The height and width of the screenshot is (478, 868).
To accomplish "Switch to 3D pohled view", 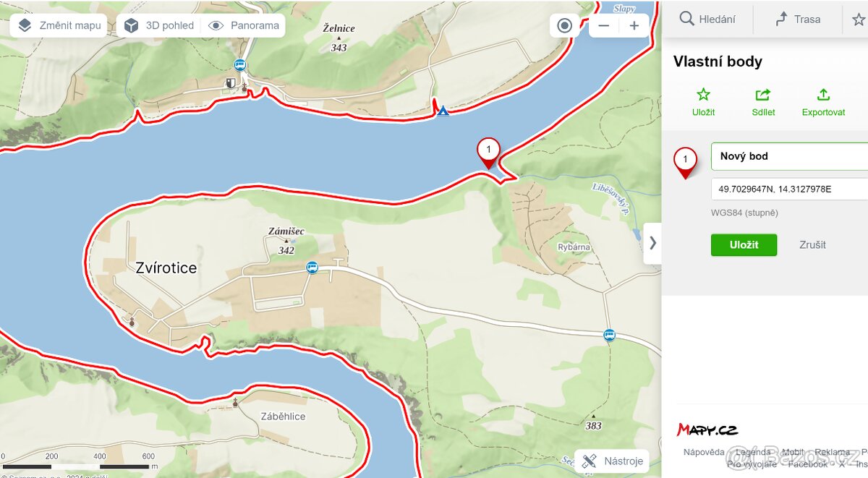I will pyautogui.click(x=159, y=25).
